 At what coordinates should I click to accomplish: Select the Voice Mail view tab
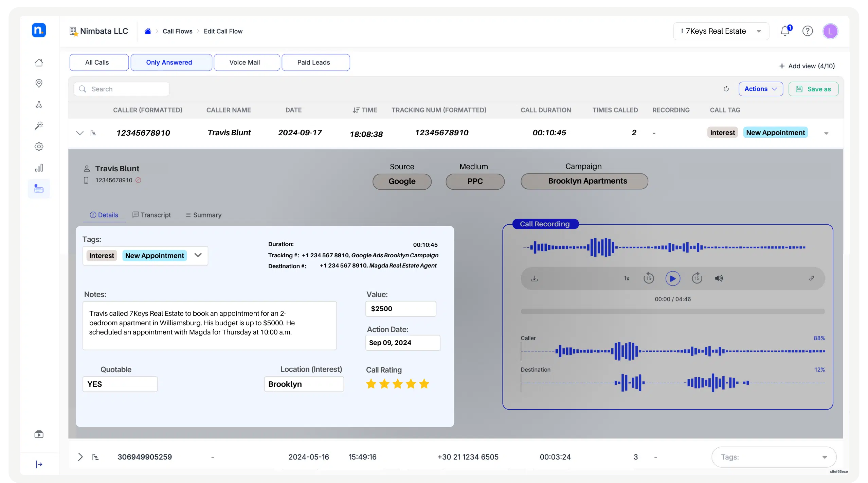tap(247, 63)
